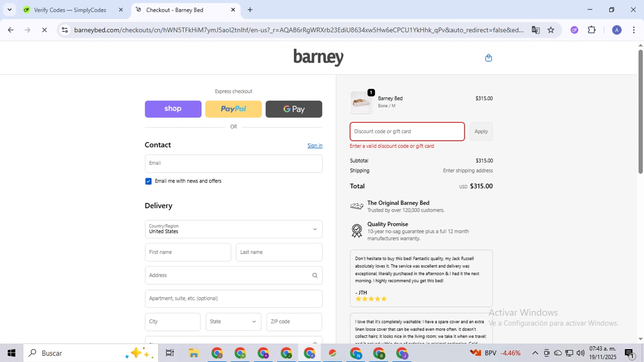Image resolution: width=644 pixels, height=362 pixels.
Task: Open the notifications center icon
Action: coord(630,353)
